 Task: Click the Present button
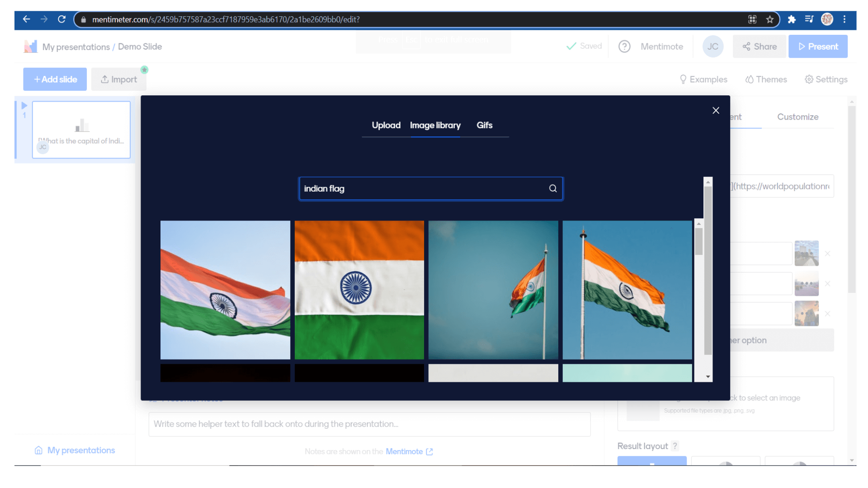pos(818,47)
